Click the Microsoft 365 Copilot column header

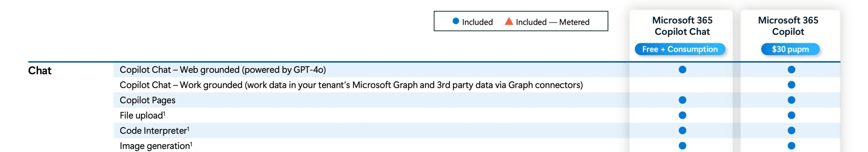(x=788, y=26)
